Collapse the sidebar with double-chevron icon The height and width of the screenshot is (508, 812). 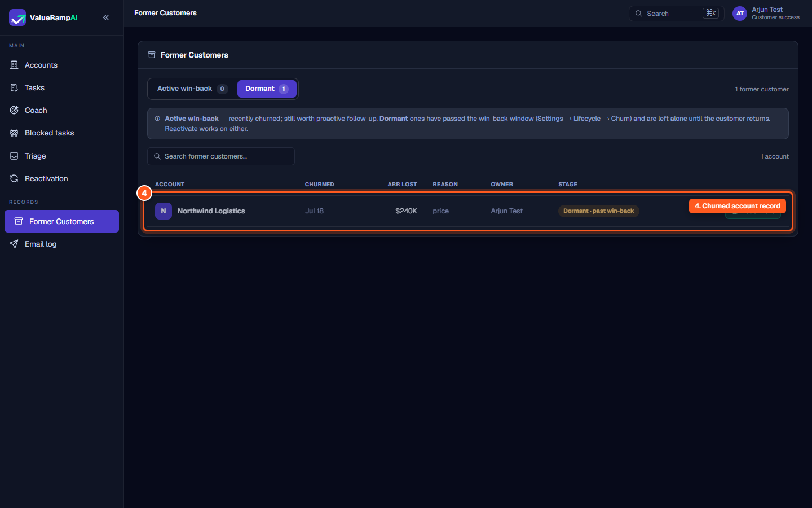(106, 17)
